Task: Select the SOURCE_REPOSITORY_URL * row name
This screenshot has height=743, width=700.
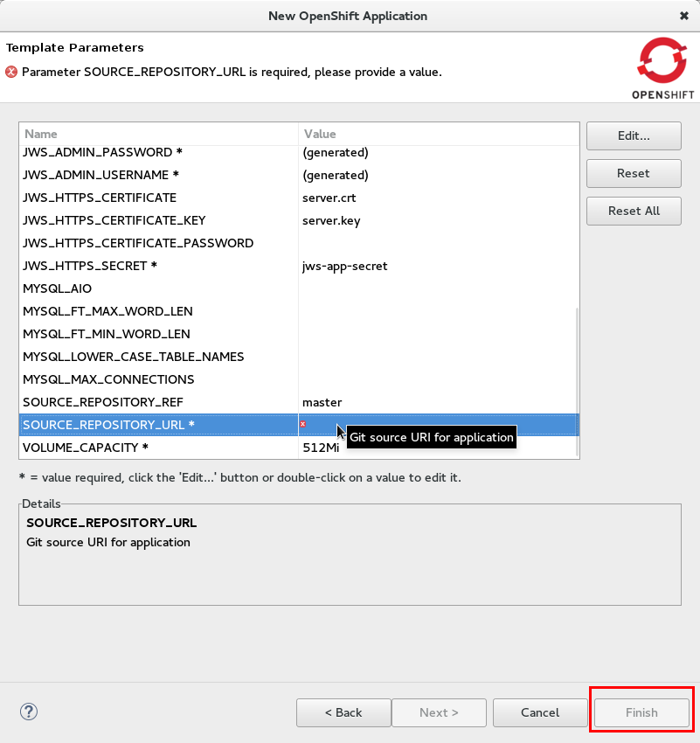Action: pos(108,425)
